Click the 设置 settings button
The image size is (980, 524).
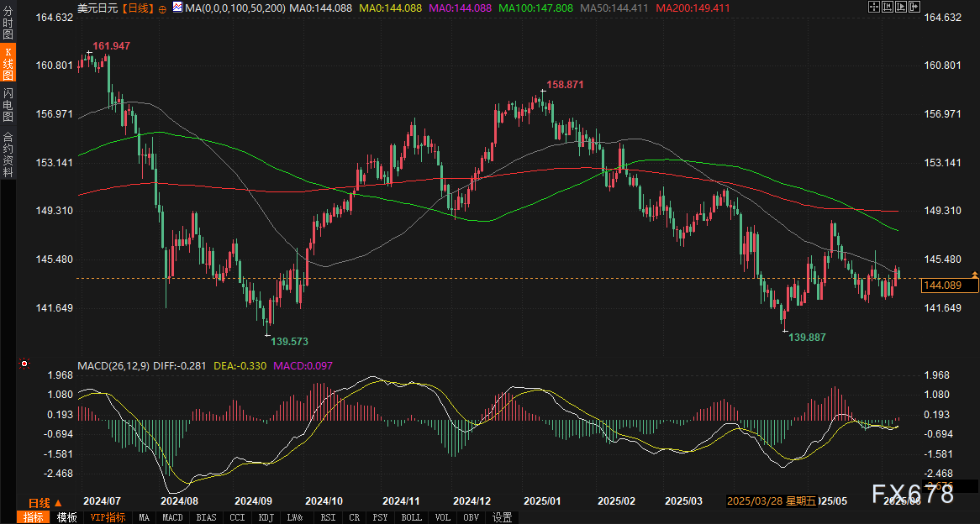tap(502, 517)
